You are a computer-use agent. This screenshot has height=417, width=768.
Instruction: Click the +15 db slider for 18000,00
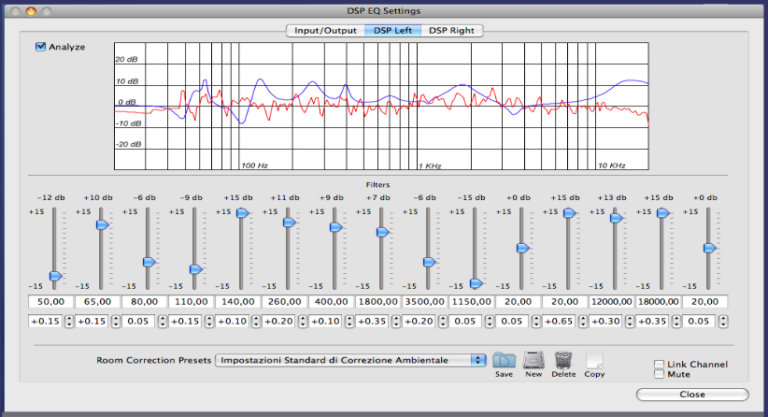click(x=663, y=213)
